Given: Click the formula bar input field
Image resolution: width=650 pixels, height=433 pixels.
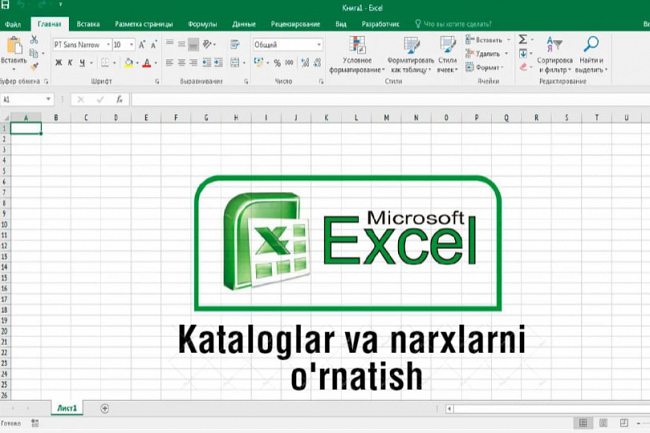Looking at the screenshot, I should point(390,99).
